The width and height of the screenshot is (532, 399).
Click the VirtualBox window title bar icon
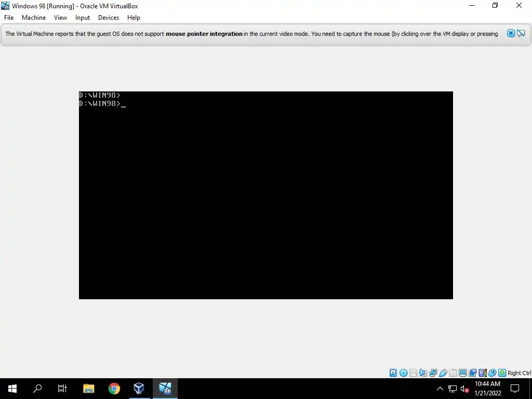5,5
